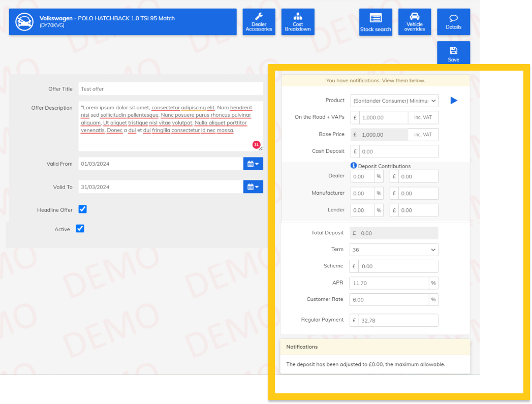Click 'You have notifications. View them below.'
532x404 pixels.
(375, 80)
